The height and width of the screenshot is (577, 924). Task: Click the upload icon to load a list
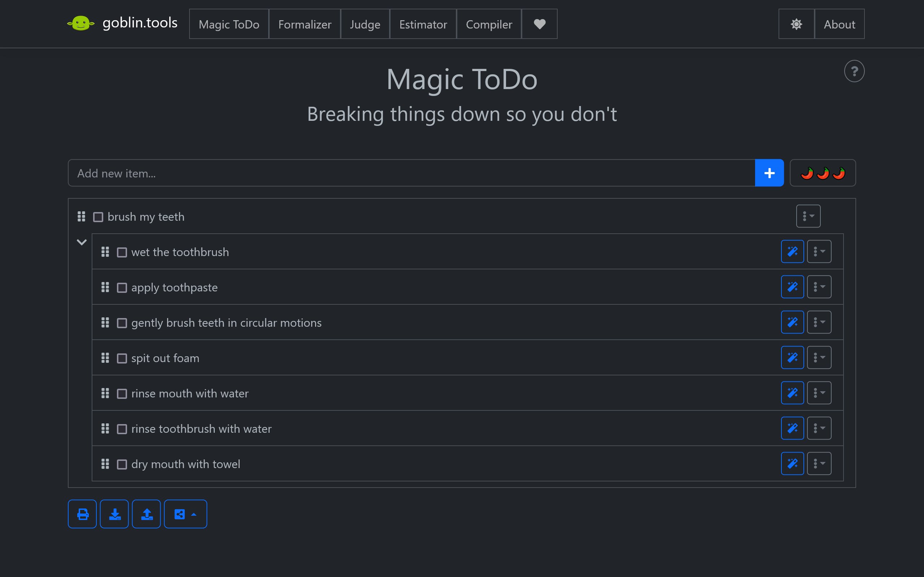[x=146, y=514]
